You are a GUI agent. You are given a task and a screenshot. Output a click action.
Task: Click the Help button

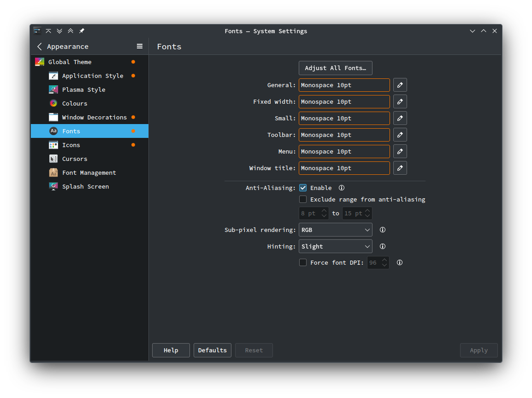pos(171,350)
